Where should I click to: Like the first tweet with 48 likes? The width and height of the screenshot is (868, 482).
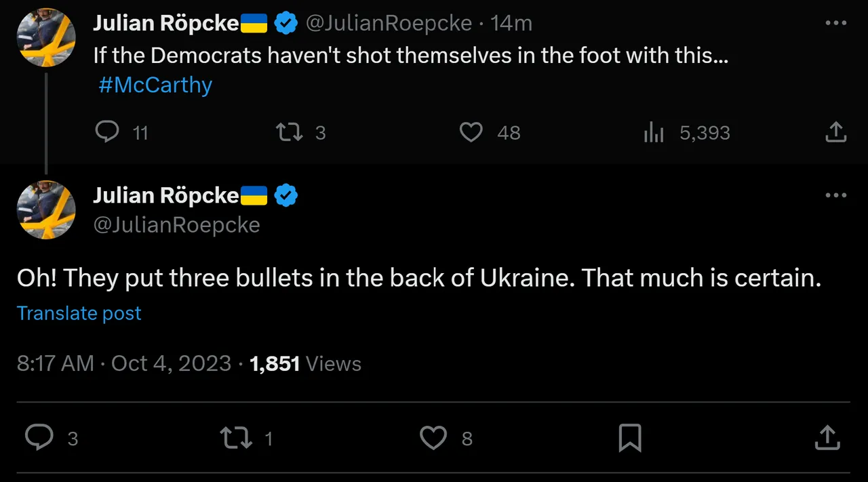[x=471, y=132]
